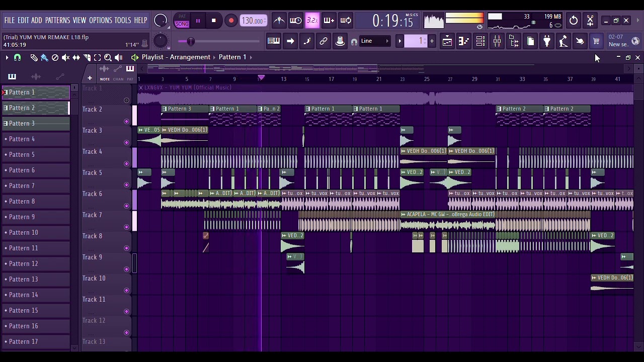644x362 pixels.
Task: Expand the arrow after Pattern 1 breadcrumb
Action: pos(251,57)
